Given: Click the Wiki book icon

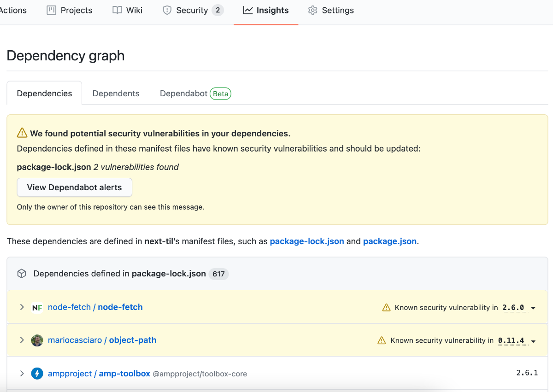Looking at the screenshot, I should point(118,10).
